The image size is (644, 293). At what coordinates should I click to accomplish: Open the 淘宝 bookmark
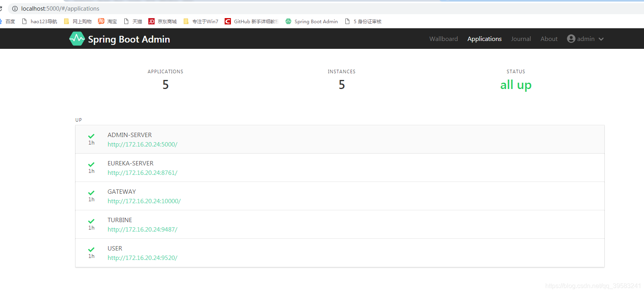[107, 21]
